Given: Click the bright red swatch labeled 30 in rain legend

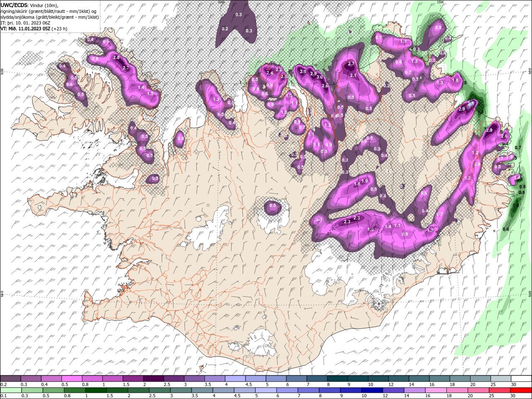Looking at the screenshot, I should pyautogui.click(x=521, y=390).
